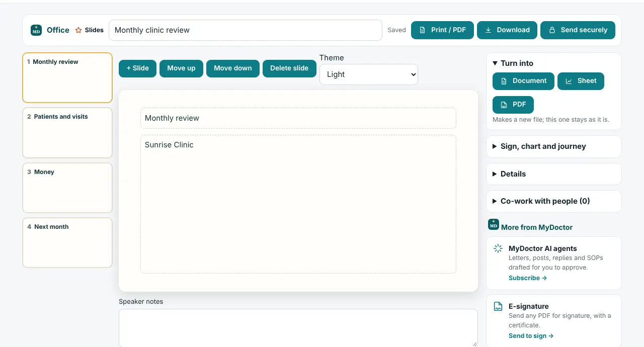Click the padlock icon on Send securely
The width and height of the screenshot is (644, 347).
pos(552,30)
